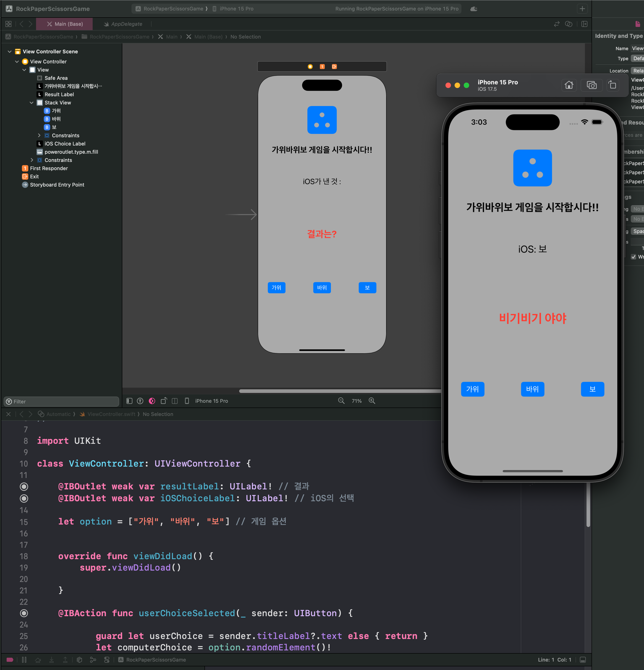Toggle the checked checkbox in inspector
644x670 pixels.
click(634, 257)
